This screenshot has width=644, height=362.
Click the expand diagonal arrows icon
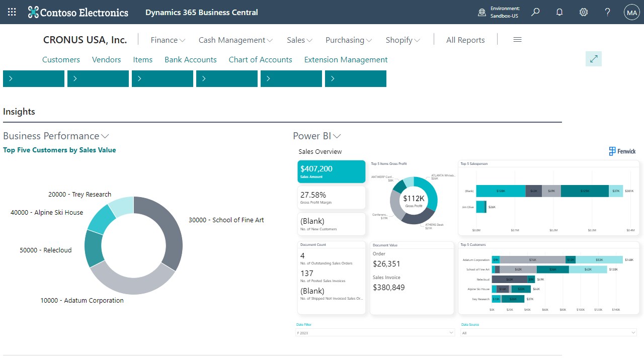[x=594, y=59]
